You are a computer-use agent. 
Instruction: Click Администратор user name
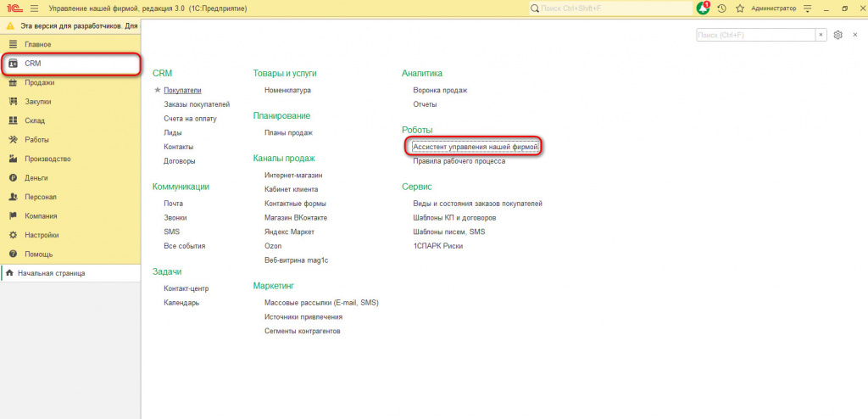774,8
